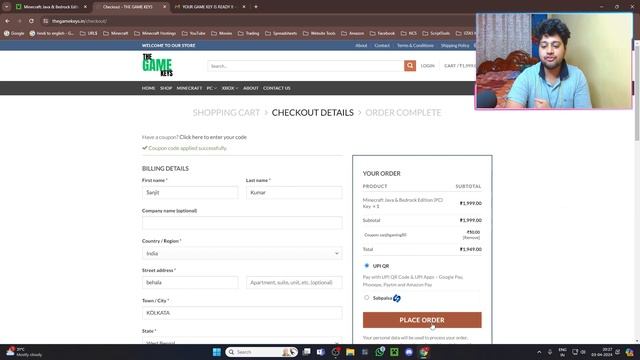Image resolution: width=640 pixels, height=360 pixels.
Task: Remove the applied coupon
Action: [x=471, y=238]
